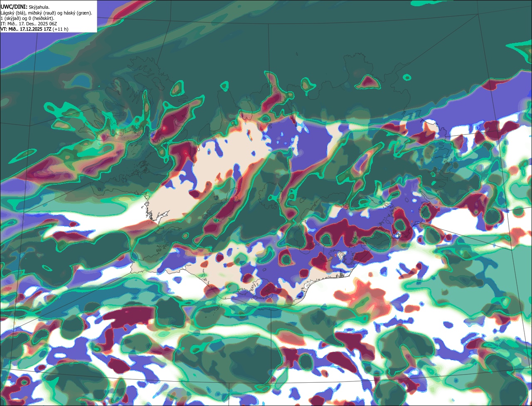Click the 'IT: Mið.. 17. Des.. 2025 06Z' line
The width and height of the screenshot is (532, 406).
click(29, 24)
